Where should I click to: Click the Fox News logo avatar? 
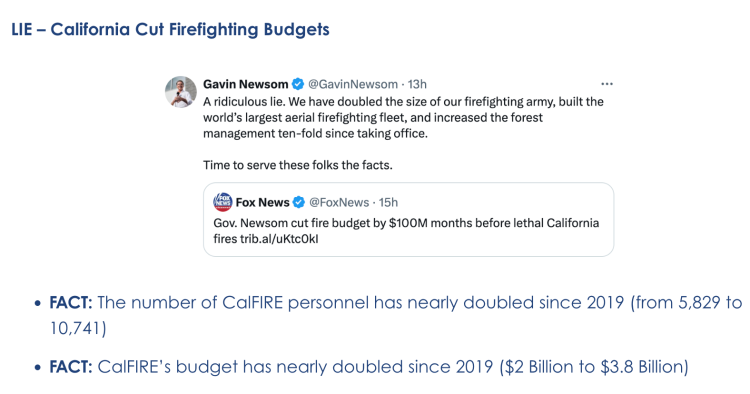222,202
